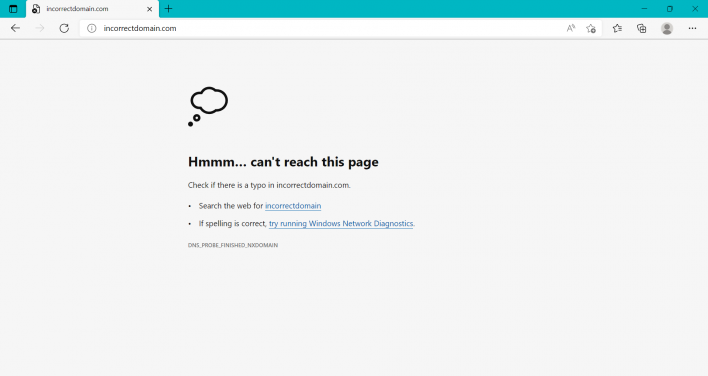Click the page favicon on the tab
This screenshot has height=376, width=708.
pyautogui.click(x=36, y=9)
